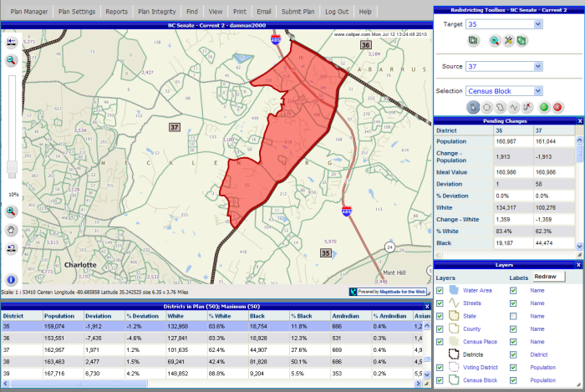The height and width of the screenshot is (392, 585).
Task: Select the pan hand tool
Action: click(x=12, y=229)
